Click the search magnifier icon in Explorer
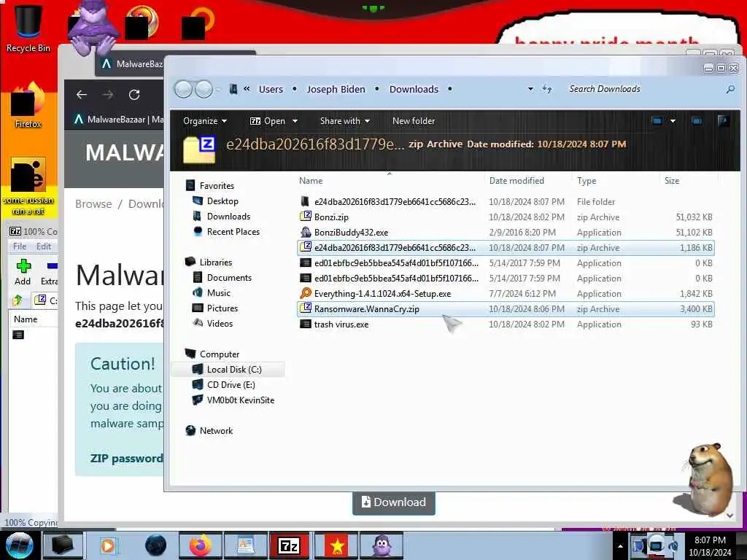This screenshot has width=747, height=560. 729,89
